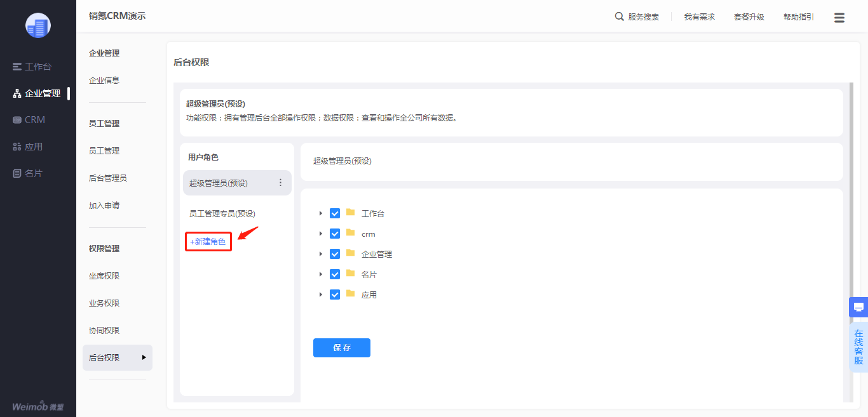Click the 工作台 sidebar icon
This screenshot has width=868, height=417.
tap(17, 67)
